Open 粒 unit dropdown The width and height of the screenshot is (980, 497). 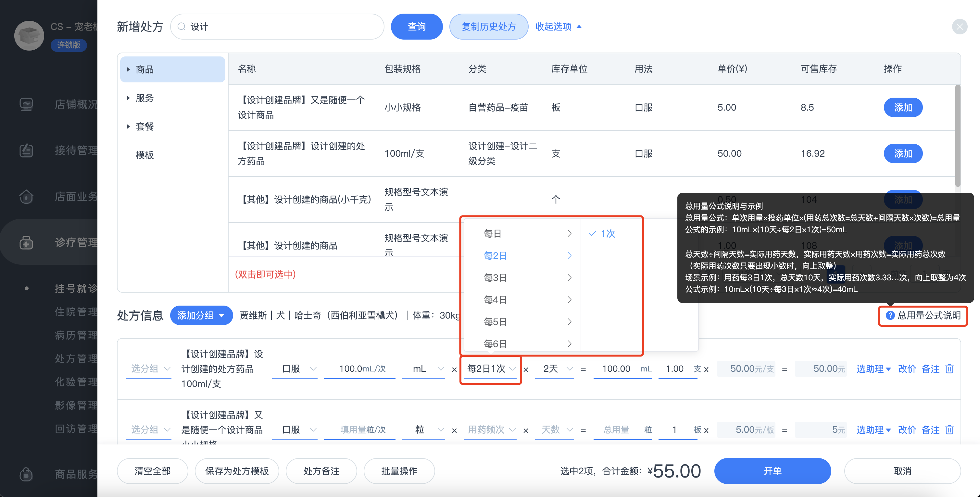pos(423,430)
